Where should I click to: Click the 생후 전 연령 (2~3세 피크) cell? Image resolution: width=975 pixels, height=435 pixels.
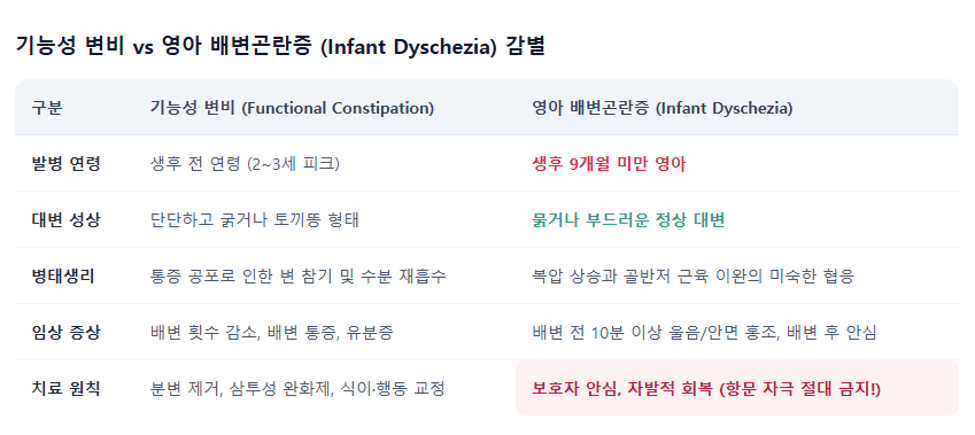click(x=245, y=164)
